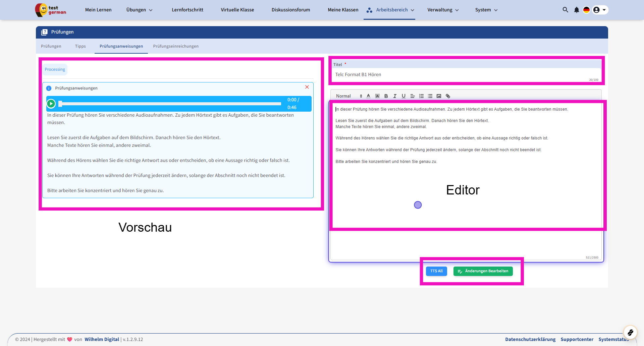Viewport: 644px width, 346px height.
Task: Open the search icon in header
Action: click(x=565, y=10)
